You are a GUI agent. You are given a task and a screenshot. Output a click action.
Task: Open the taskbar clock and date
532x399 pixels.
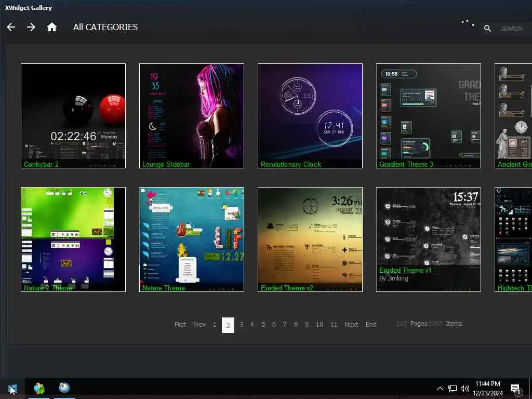[x=488, y=389]
